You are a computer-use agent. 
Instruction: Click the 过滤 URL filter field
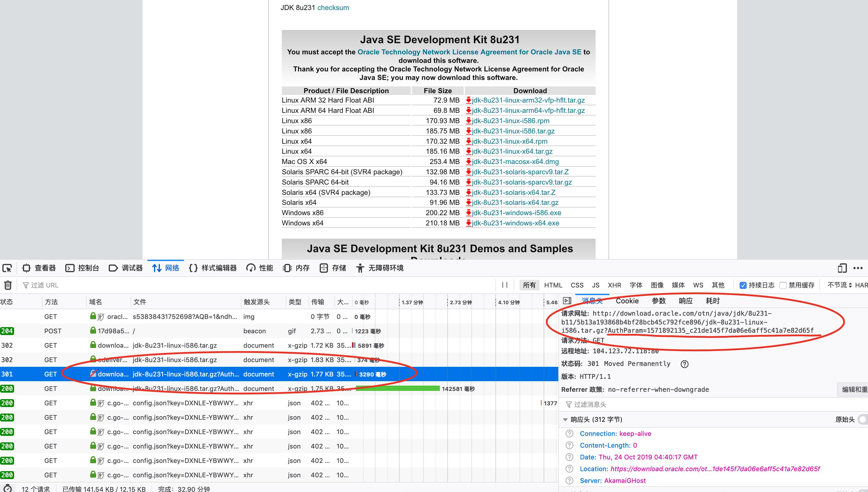coord(257,285)
